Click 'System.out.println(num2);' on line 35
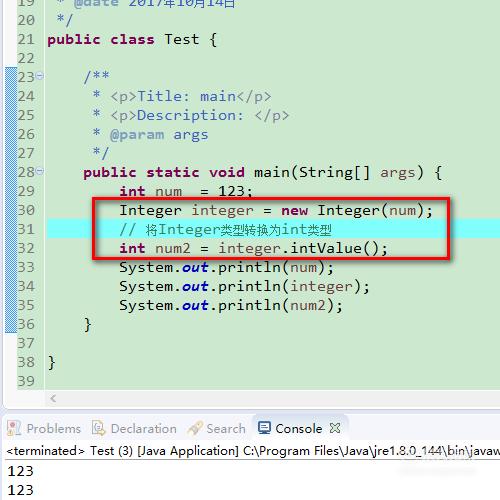The height and width of the screenshot is (500, 500). [231, 306]
